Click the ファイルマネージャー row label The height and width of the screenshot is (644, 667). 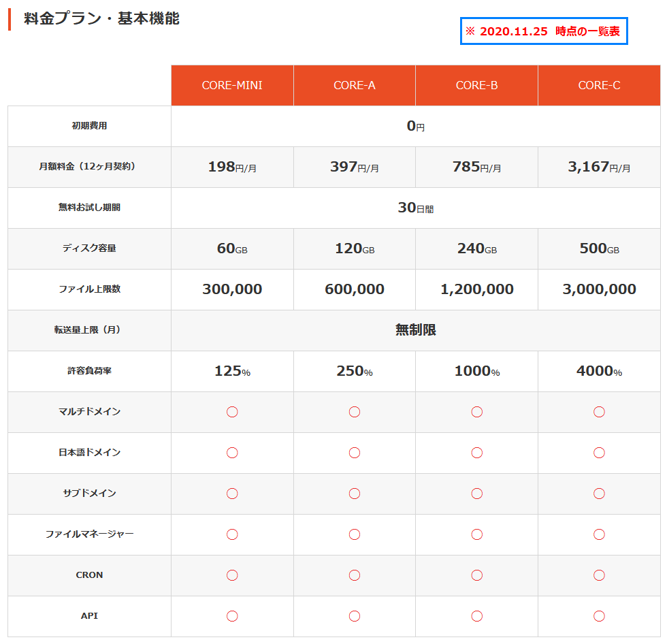89,534
